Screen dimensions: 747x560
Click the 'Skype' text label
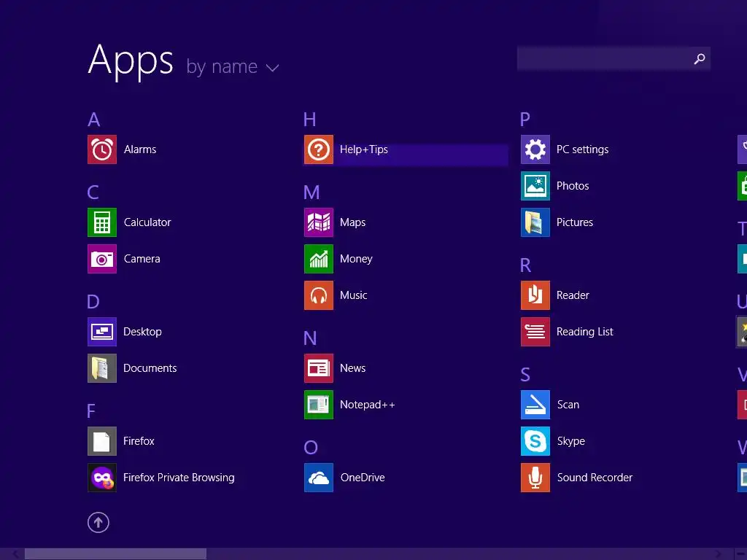coord(571,441)
